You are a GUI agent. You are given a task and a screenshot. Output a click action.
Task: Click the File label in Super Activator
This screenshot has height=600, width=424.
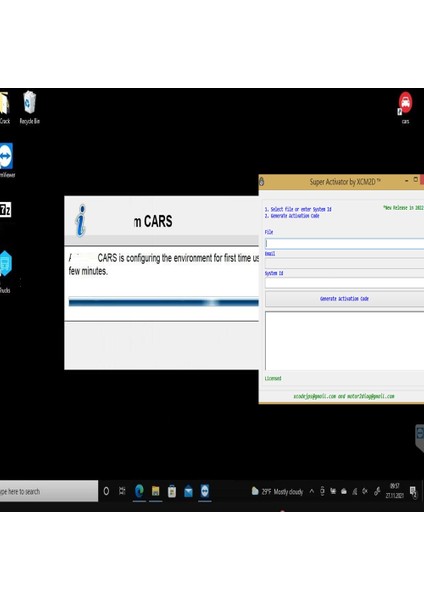click(269, 232)
